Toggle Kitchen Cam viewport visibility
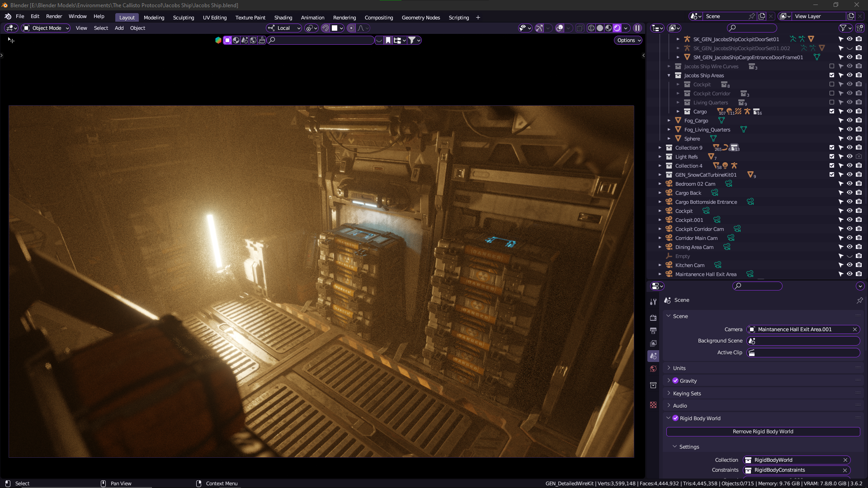This screenshot has height=488, width=868. coord(849,265)
